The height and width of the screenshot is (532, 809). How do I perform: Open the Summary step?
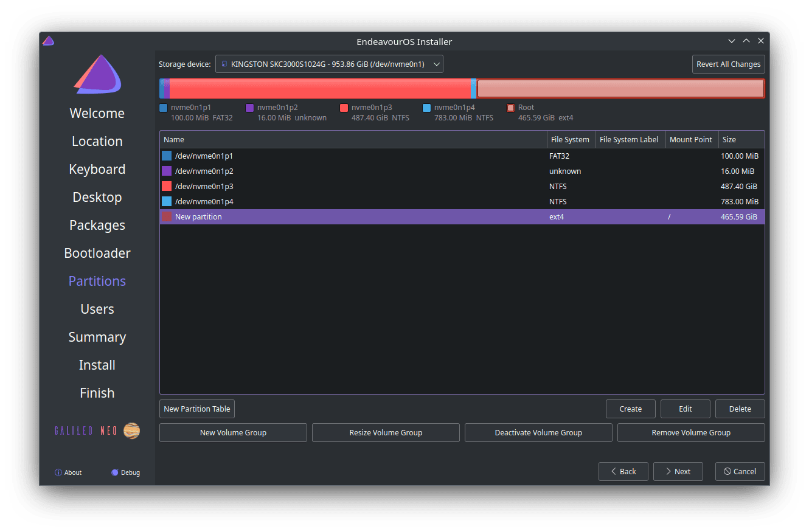tap(97, 337)
